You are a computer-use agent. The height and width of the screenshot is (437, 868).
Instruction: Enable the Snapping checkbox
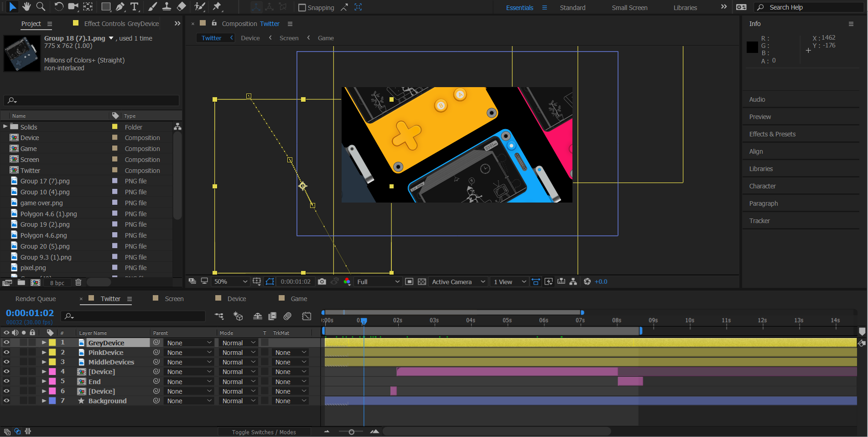point(302,8)
